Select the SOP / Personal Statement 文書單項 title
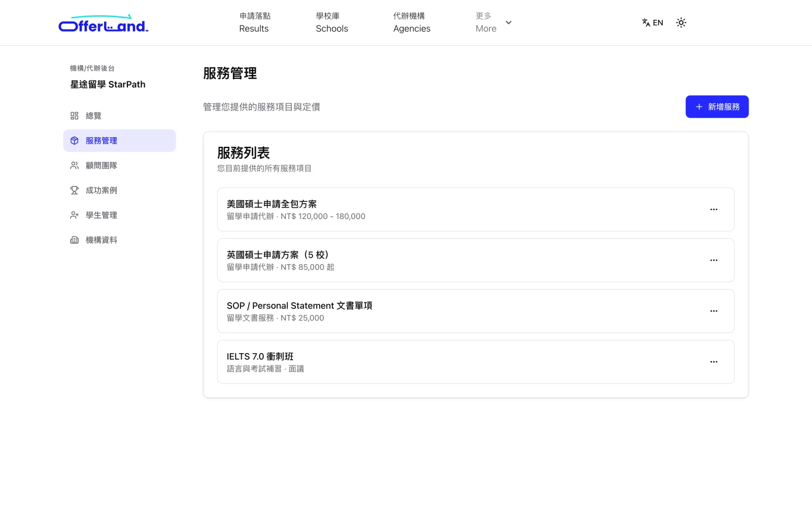812x508 pixels. coord(299,306)
